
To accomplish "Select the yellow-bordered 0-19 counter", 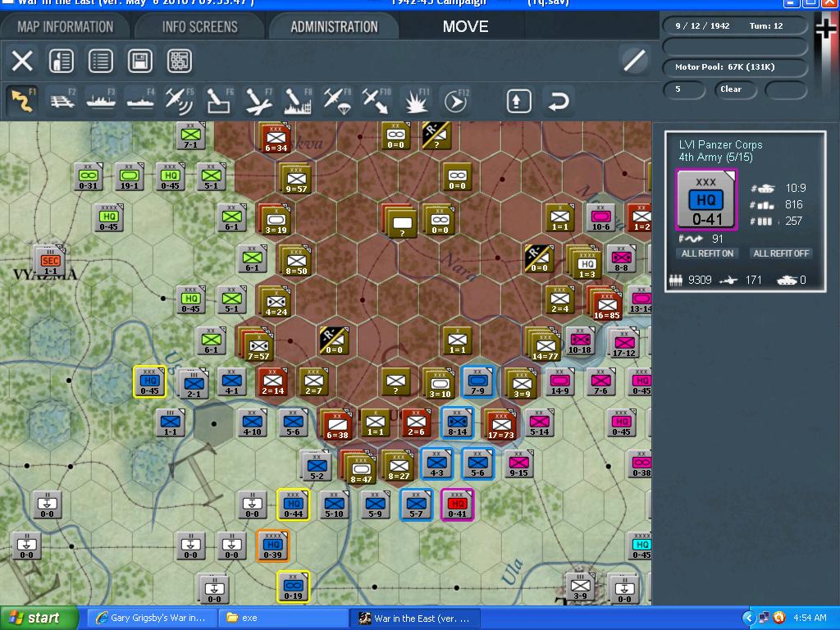I will (x=293, y=587).
